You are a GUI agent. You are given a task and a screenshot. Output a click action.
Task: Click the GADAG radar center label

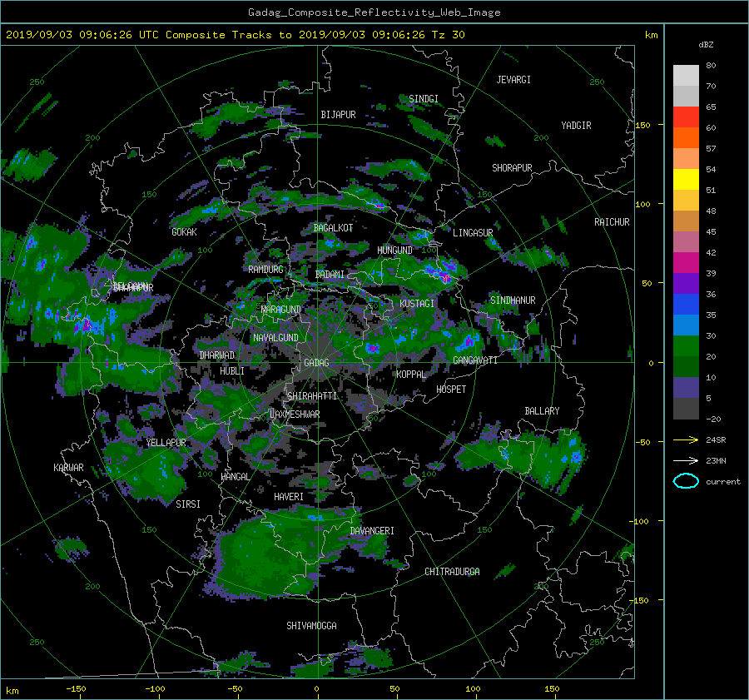pos(316,363)
